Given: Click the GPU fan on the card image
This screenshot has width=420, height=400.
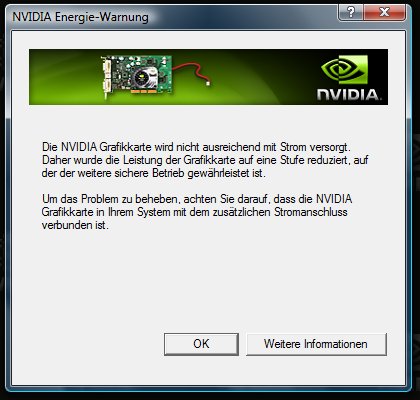Looking at the screenshot, I should [143, 79].
